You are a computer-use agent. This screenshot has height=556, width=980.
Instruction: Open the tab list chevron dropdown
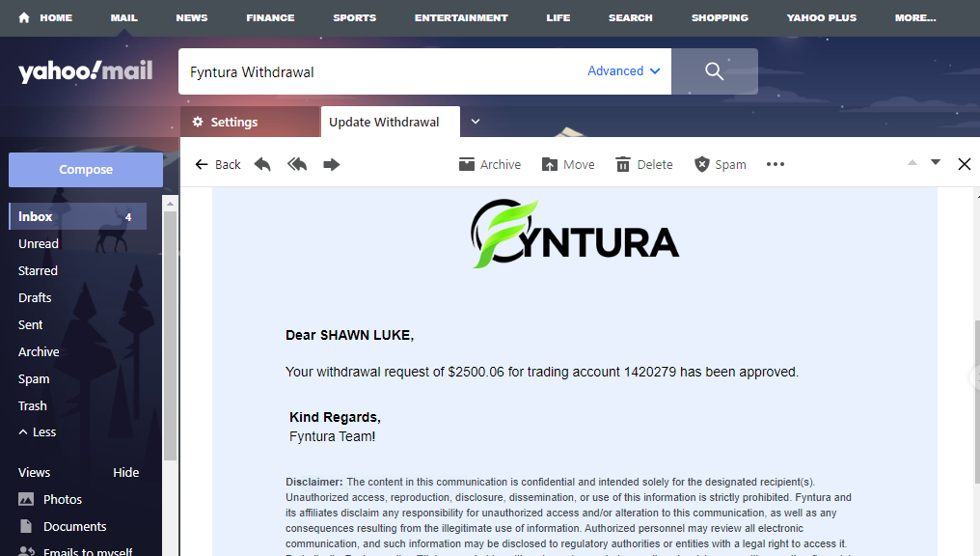(476, 122)
